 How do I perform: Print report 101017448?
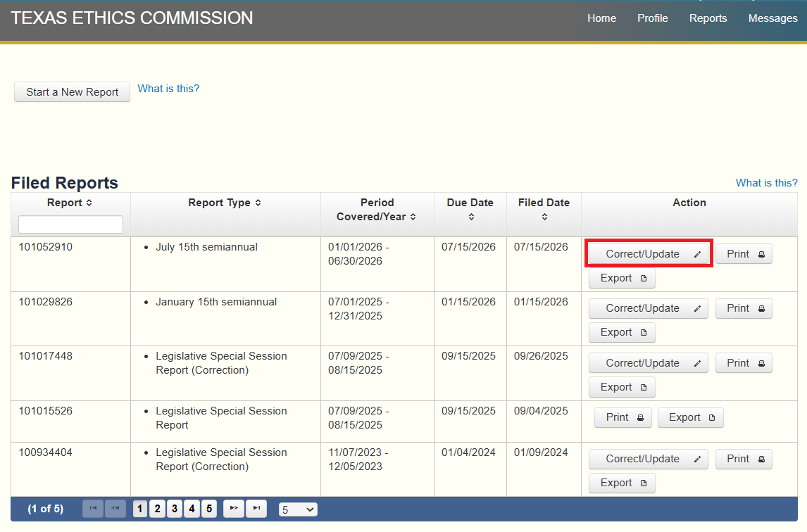click(744, 363)
